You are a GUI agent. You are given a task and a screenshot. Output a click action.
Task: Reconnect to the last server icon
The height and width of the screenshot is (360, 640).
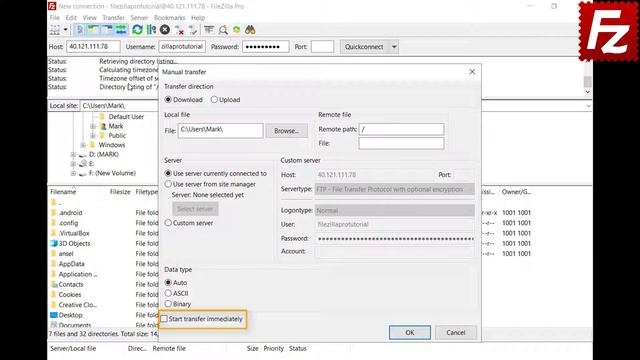[193, 30]
